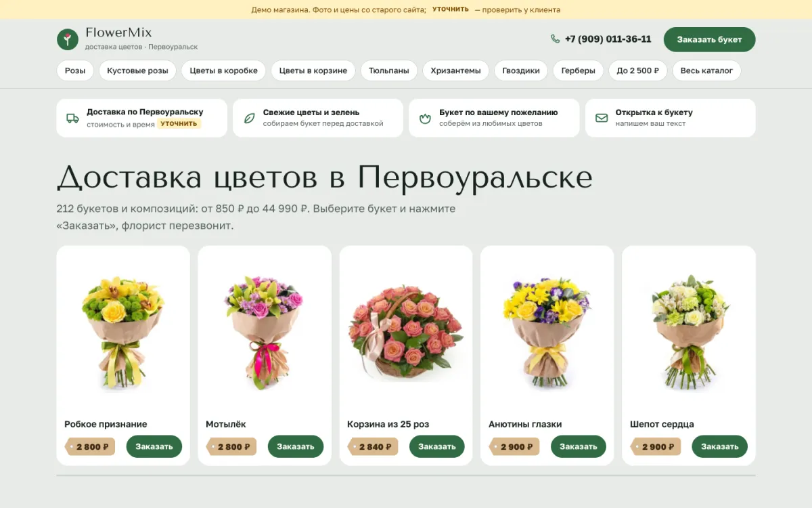Filter by До 2 500 ₽
Image resolution: width=812 pixels, height=508 pixels.
click(637, 70)
